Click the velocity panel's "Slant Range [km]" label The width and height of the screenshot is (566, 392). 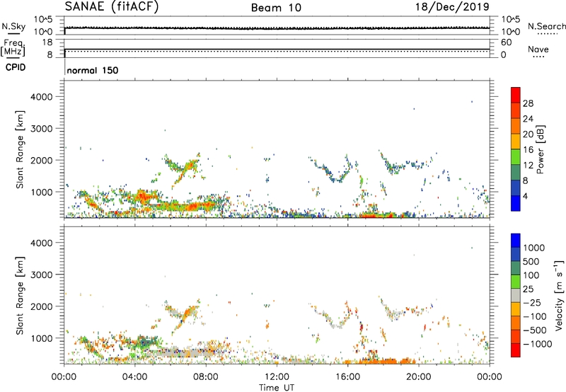[20, 295]
